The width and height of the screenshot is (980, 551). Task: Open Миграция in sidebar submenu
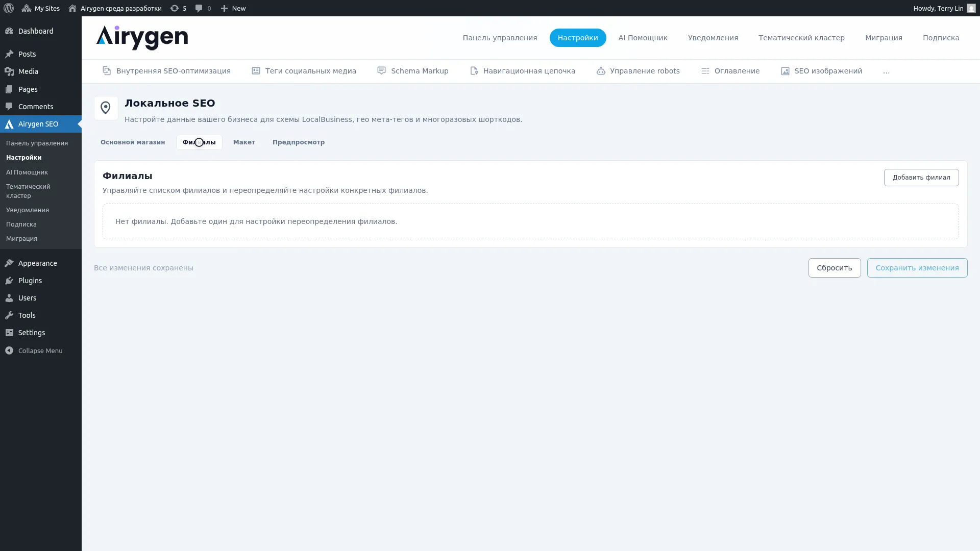pyautogui.click(x=21, y=239)
